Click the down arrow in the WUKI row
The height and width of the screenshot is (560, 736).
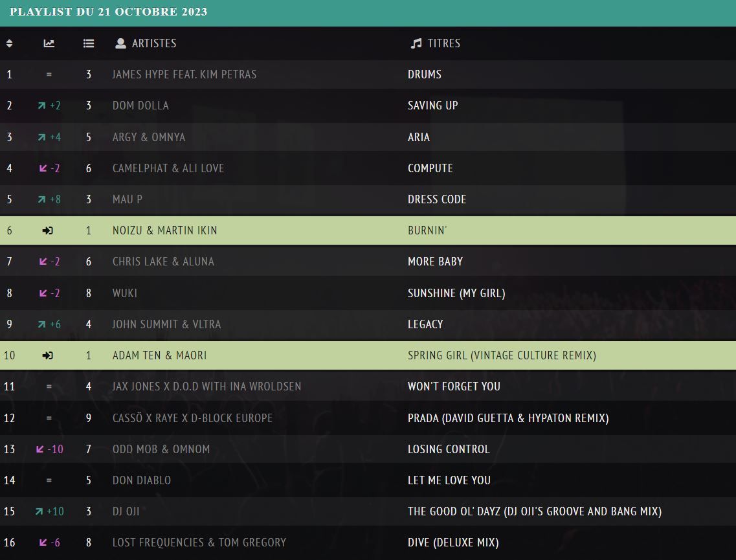point(43,293)
